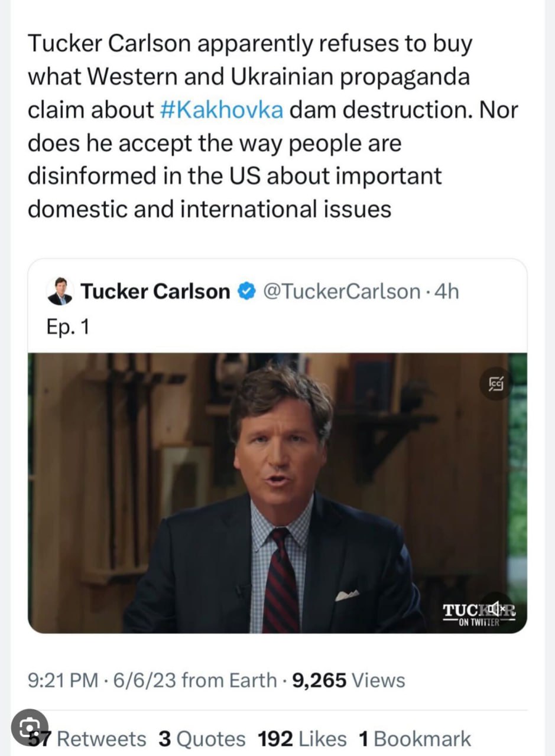Unmute the video with the speaker icon
Screen dimensions: 555x756
495,608
